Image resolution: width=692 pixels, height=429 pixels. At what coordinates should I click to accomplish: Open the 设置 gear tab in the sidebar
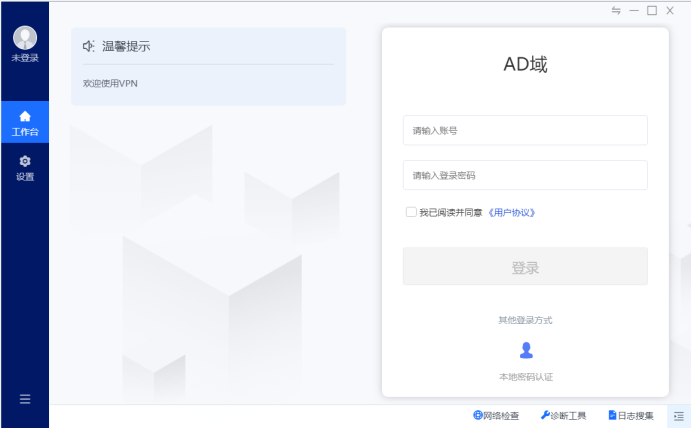25,168
